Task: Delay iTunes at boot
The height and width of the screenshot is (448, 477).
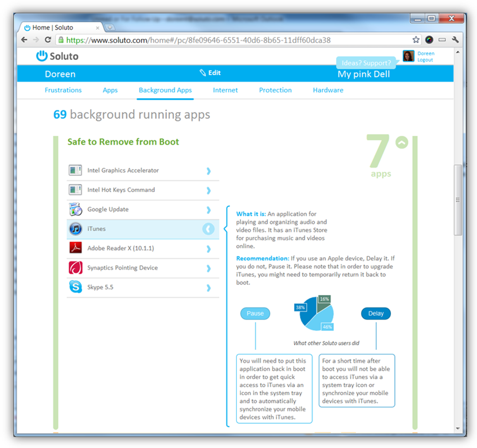Action: 376,313
